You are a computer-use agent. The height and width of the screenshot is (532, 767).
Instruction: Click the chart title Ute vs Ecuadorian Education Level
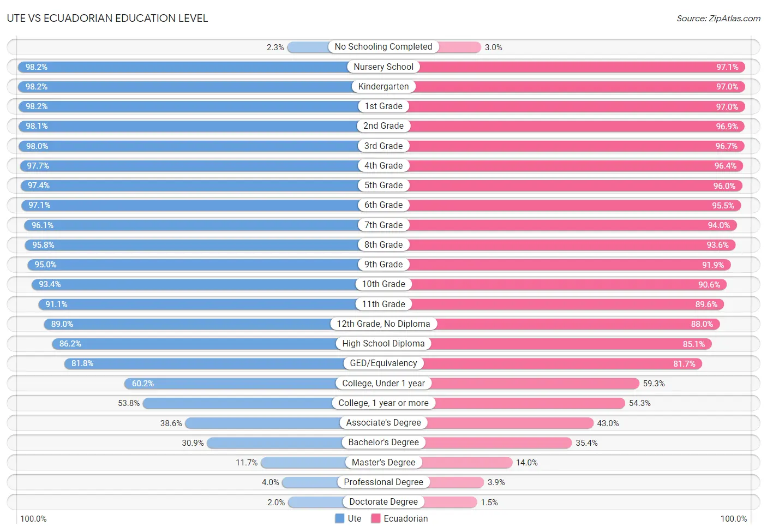click(x=107, y=18)
